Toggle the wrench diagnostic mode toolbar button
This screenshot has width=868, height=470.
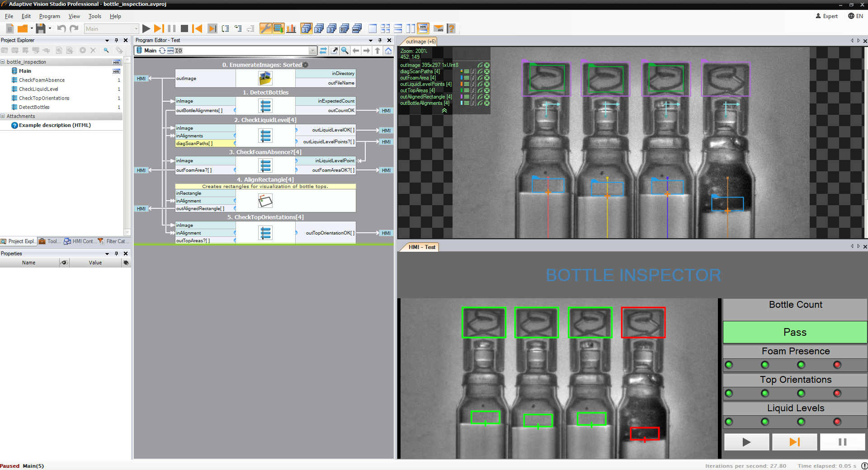(x=266, y=28)
